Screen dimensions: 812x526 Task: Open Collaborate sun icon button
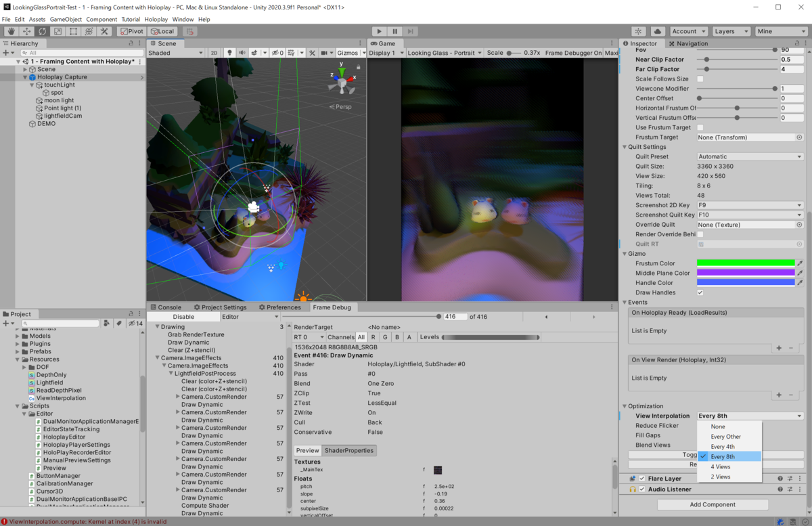coord(639,31)
